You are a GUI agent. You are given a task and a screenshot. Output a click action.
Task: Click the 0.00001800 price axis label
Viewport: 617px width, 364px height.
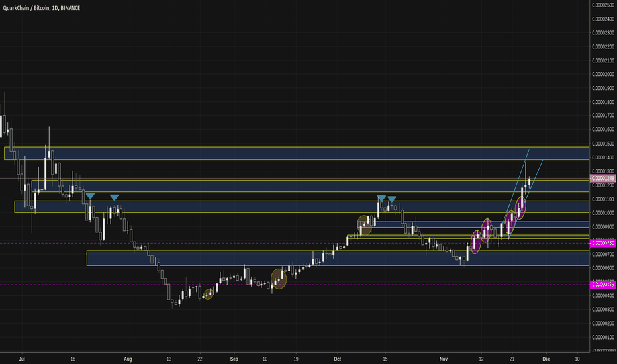(x=603, y=102)
